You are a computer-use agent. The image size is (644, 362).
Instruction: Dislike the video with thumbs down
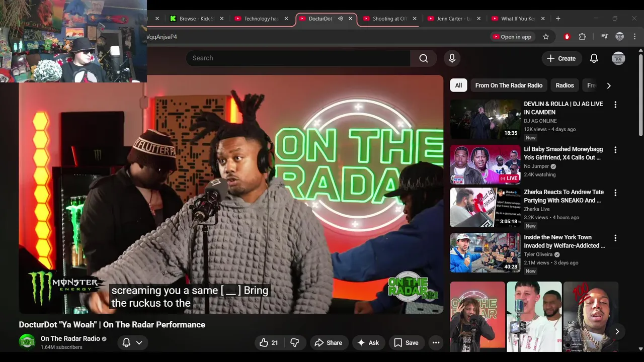click(295, 343)
